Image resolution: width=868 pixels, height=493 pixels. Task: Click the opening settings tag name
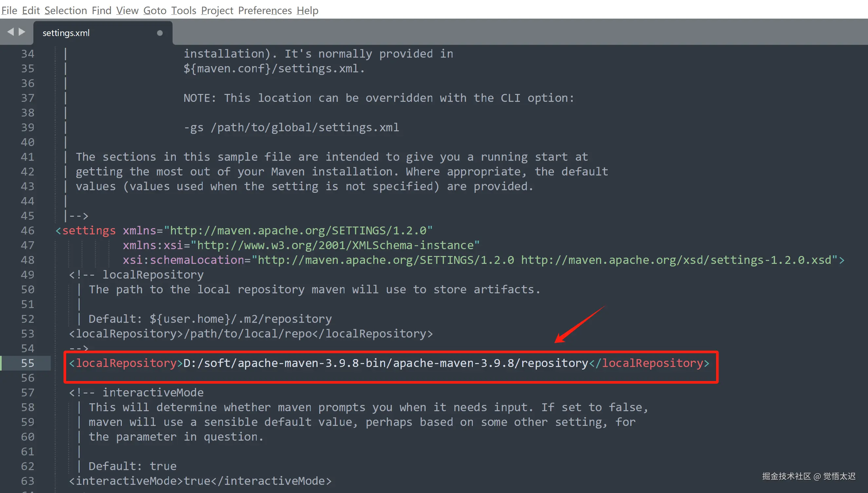[89, 230]
